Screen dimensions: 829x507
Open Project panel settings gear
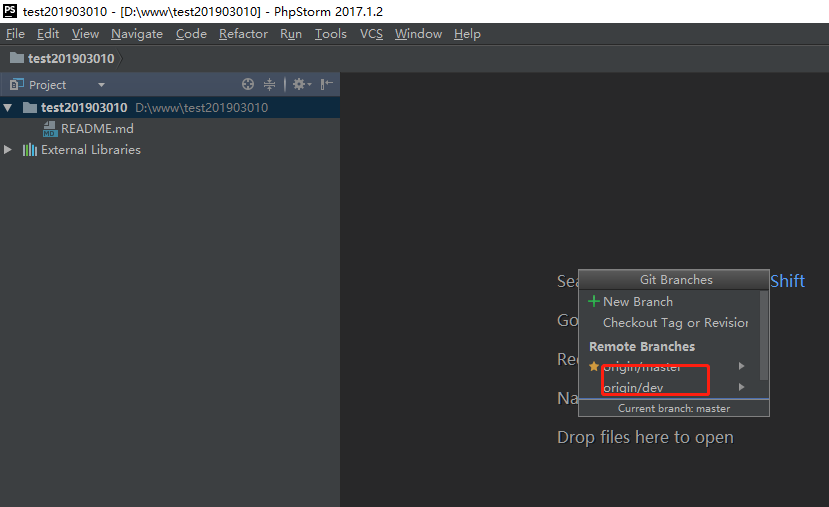302,84
